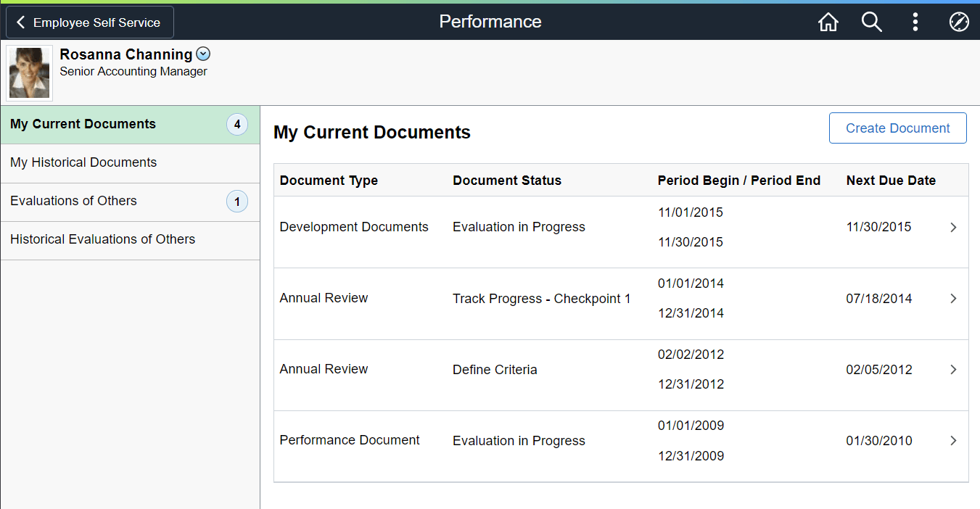Click the Create Document button

click(897, 128)
